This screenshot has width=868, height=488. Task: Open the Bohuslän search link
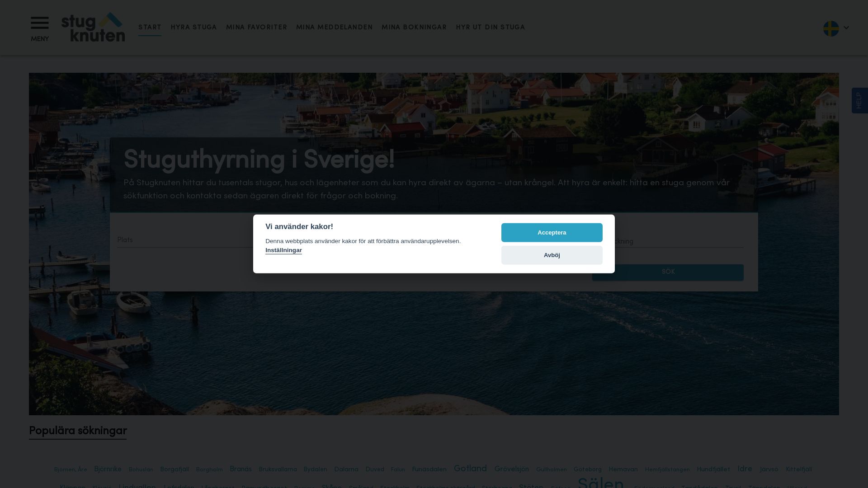point(141,470)
